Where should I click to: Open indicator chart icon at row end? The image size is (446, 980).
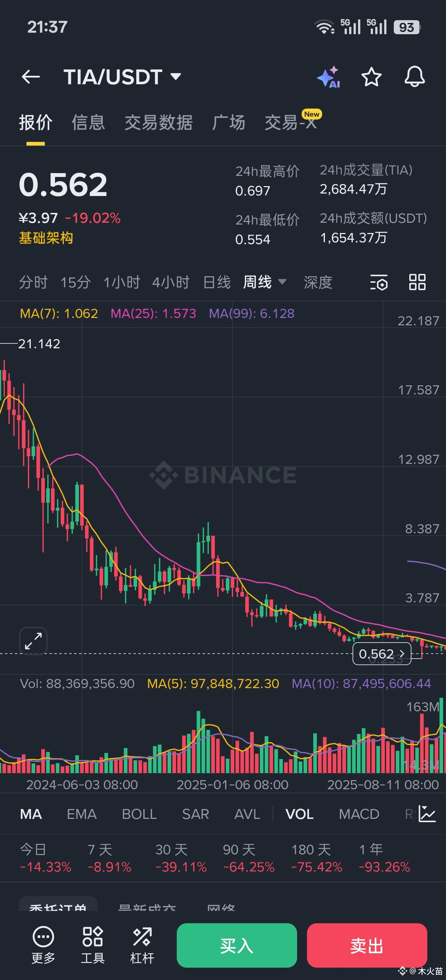click(427, 814)
